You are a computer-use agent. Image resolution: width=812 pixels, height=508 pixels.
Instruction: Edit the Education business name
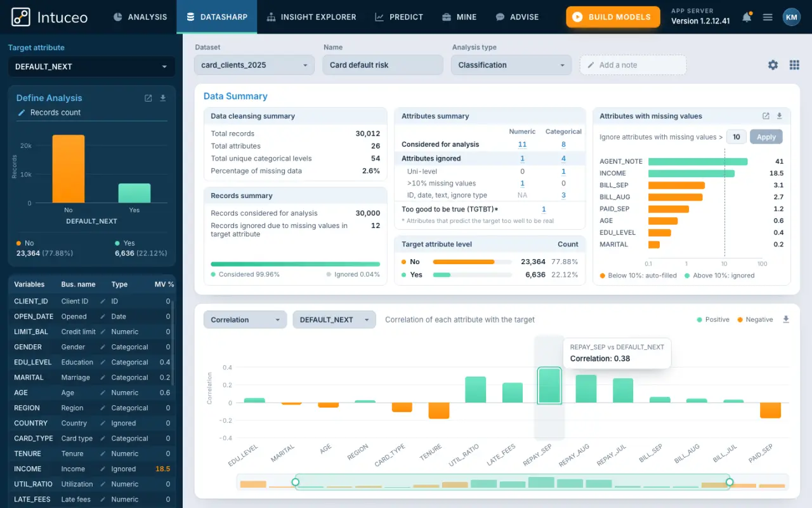tap(103, 362)
